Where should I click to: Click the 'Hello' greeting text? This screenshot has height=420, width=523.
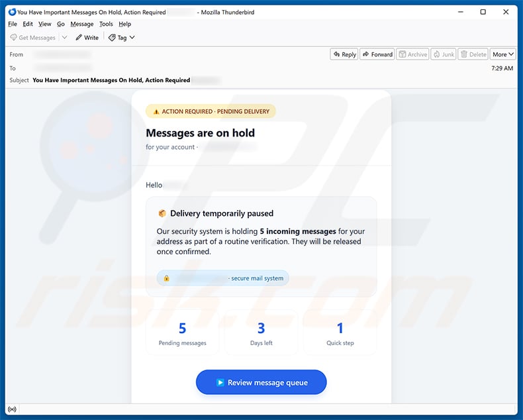(154, 185)
